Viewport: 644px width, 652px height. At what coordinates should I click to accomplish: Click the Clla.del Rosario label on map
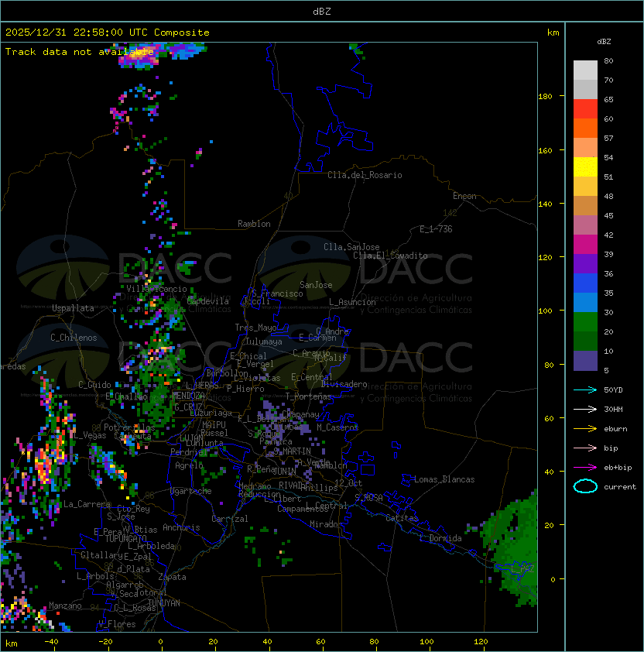point(365,175)
